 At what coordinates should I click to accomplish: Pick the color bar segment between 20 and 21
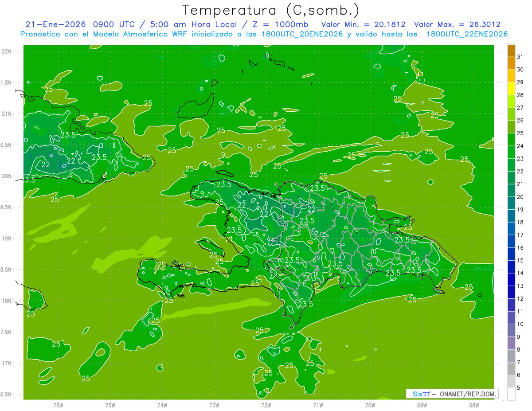pyautogui.click(x=511, y=191)
